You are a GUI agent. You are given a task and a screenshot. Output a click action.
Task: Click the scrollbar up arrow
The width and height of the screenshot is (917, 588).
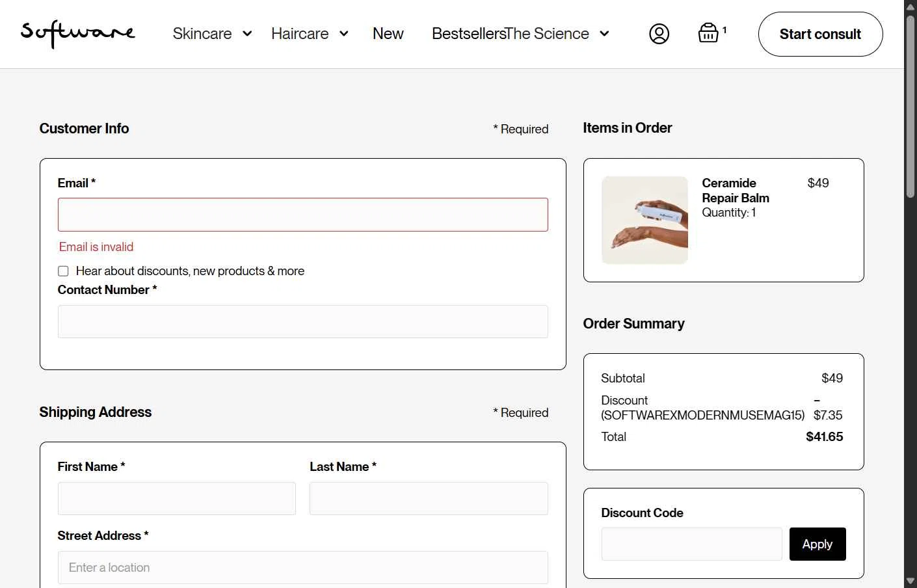point(910,6)
